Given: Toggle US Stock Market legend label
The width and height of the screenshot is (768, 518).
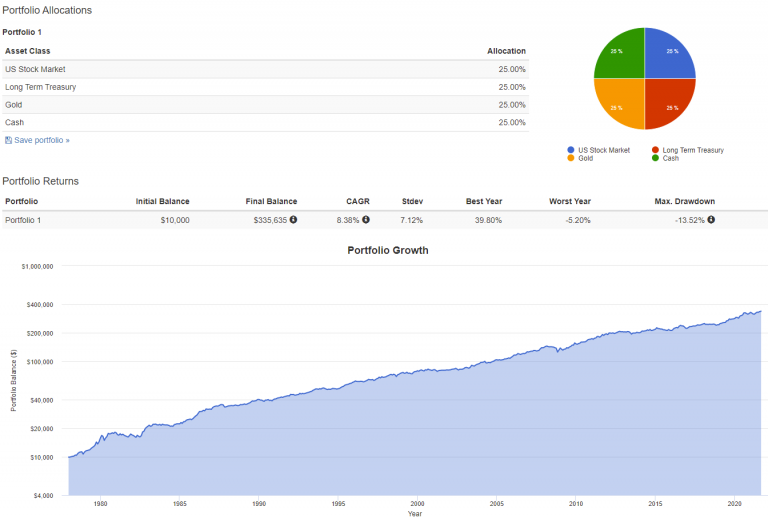Looking at the screenshot, I should (604, 150).
